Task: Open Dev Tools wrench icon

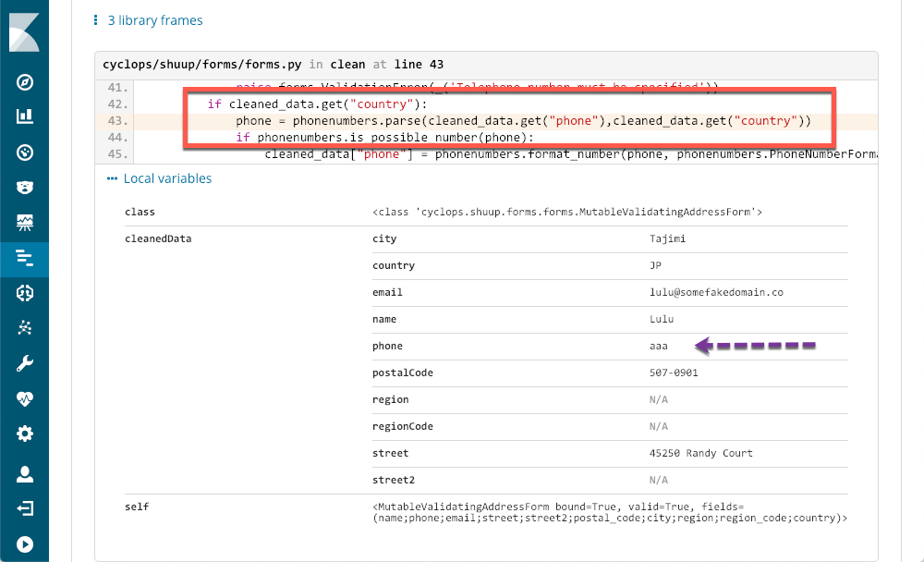Action: (25, 363)
